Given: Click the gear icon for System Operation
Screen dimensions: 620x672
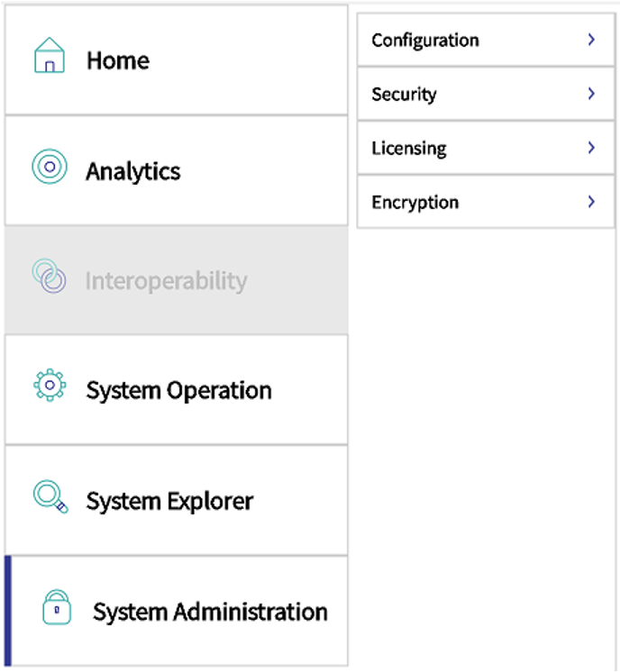Looking at the screenshot, I should tap(50, 385).
